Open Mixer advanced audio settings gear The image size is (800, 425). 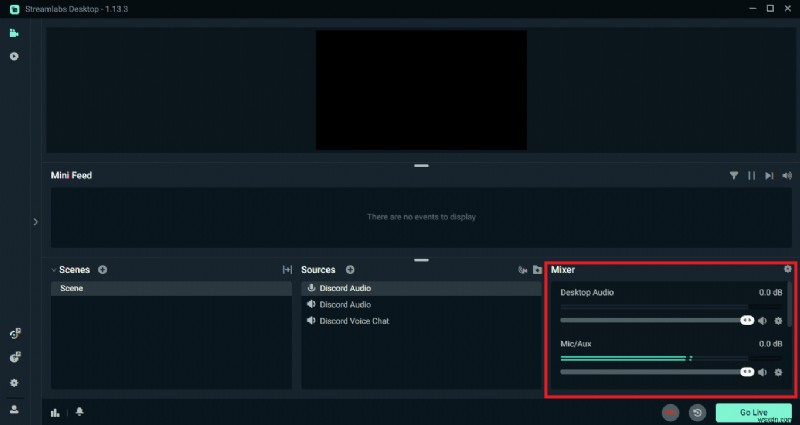tap(788, 269)
